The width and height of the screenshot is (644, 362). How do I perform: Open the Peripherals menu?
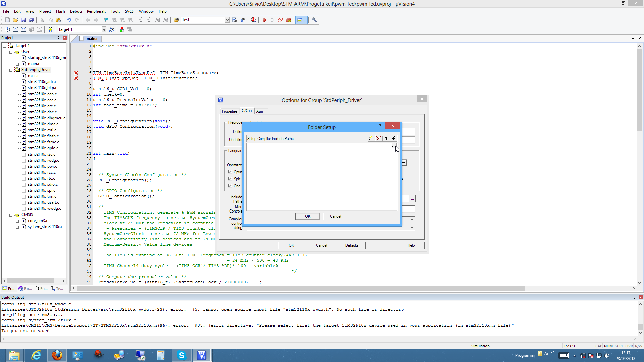click(x=96, y=11)
